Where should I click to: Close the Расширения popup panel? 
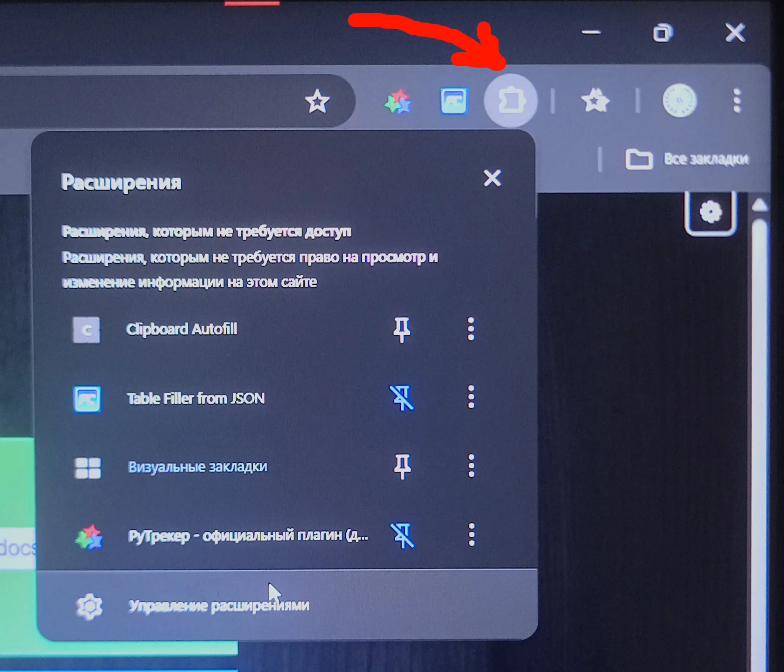[492, 178]
